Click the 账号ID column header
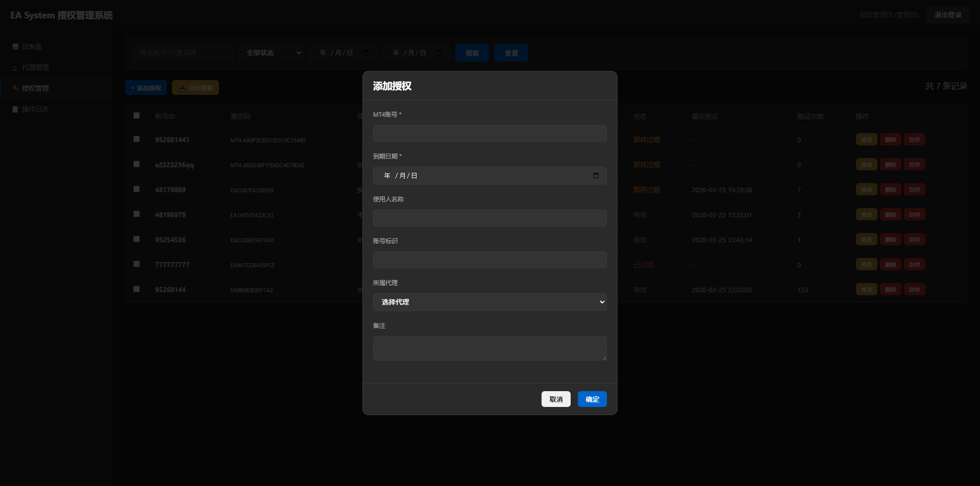Image resolution: width=980 pixels, height=486 pixels. click(x=165, y=117)
